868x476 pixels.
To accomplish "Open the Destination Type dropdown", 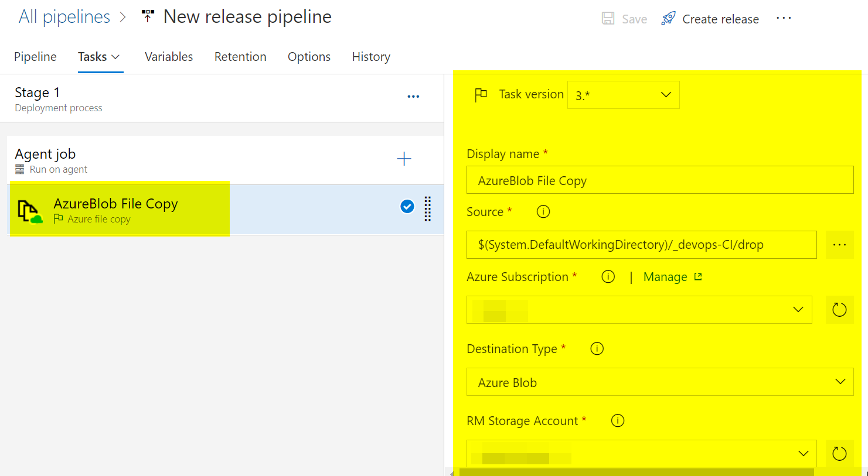I will point(660,382).
